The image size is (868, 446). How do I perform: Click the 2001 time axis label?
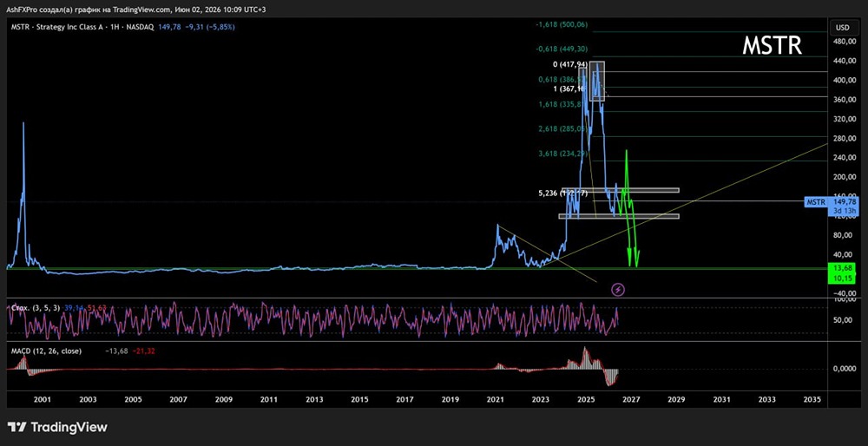[x=42, y=399]
